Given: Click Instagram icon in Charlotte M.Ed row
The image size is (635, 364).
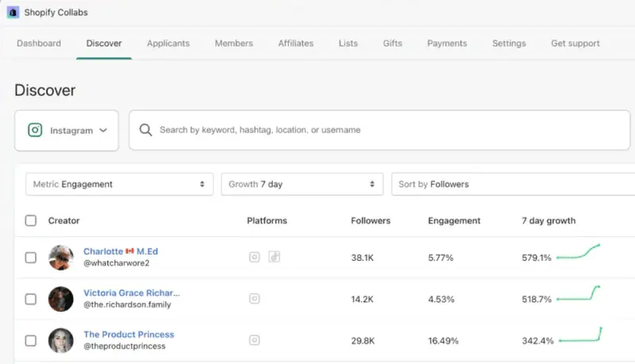Looking at the screenshot, I should [254, 257].
